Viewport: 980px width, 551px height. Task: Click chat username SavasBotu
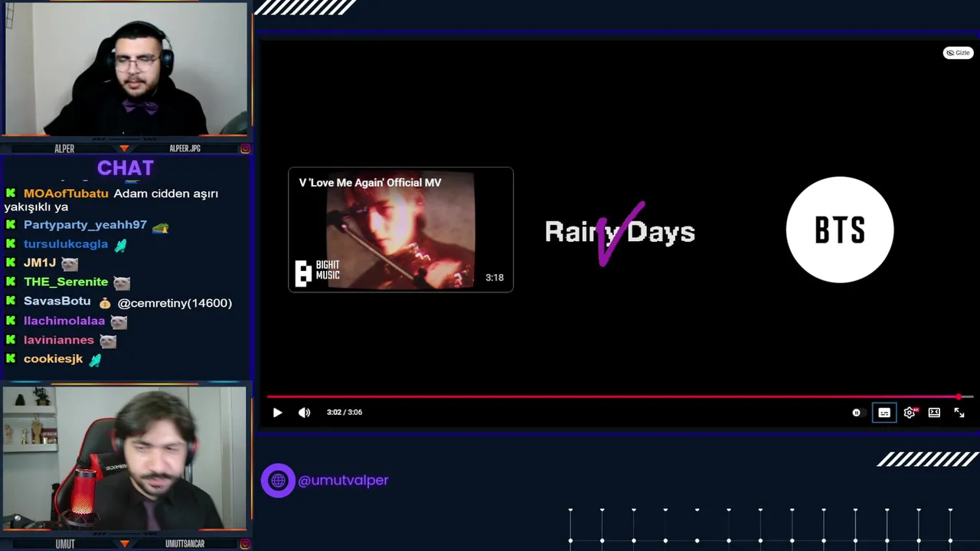(57, 302)
